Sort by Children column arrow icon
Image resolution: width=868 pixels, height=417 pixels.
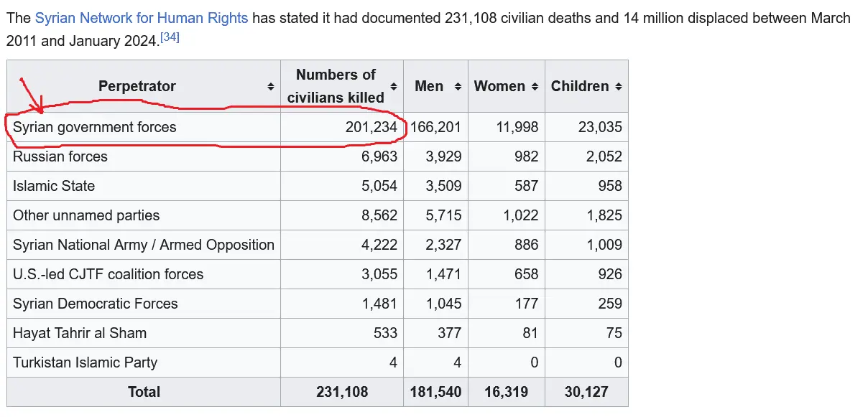619,86
